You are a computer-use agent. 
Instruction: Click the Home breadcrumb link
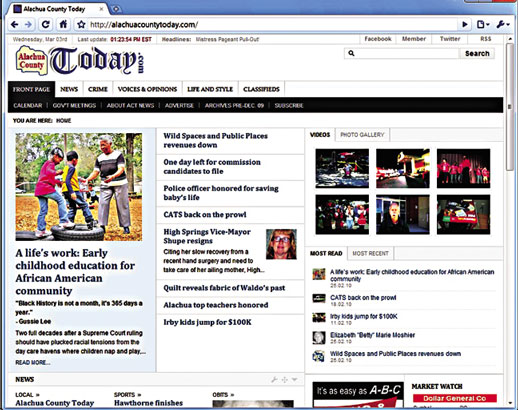coord(63,121)
